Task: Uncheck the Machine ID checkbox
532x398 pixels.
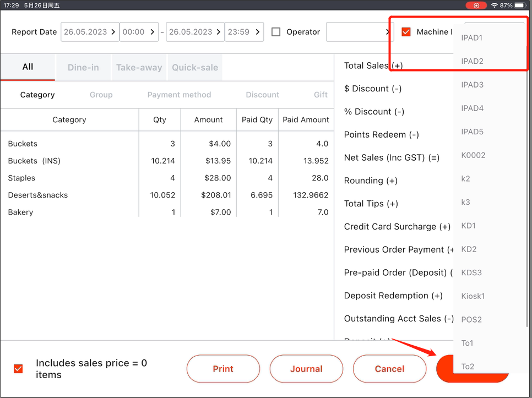Action: tap(406, 32)
